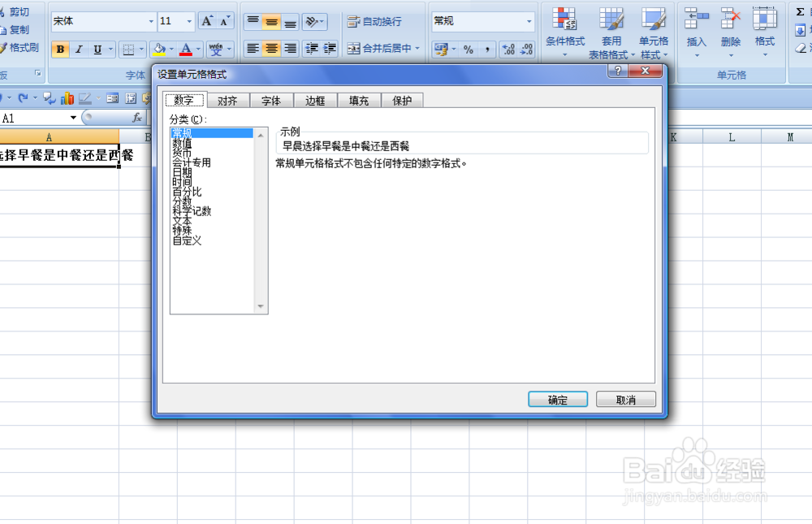Switch to 填充 tab in dialog
The image size is (812, 524).
tap(359, 101)
